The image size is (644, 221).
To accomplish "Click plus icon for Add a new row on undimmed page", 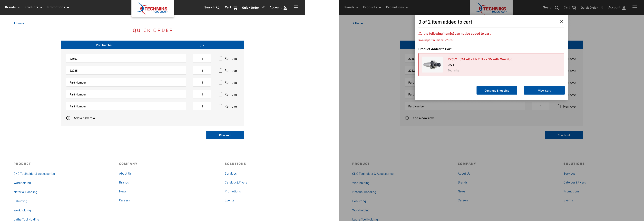I will pyautogui.click(x=68, y=118).
